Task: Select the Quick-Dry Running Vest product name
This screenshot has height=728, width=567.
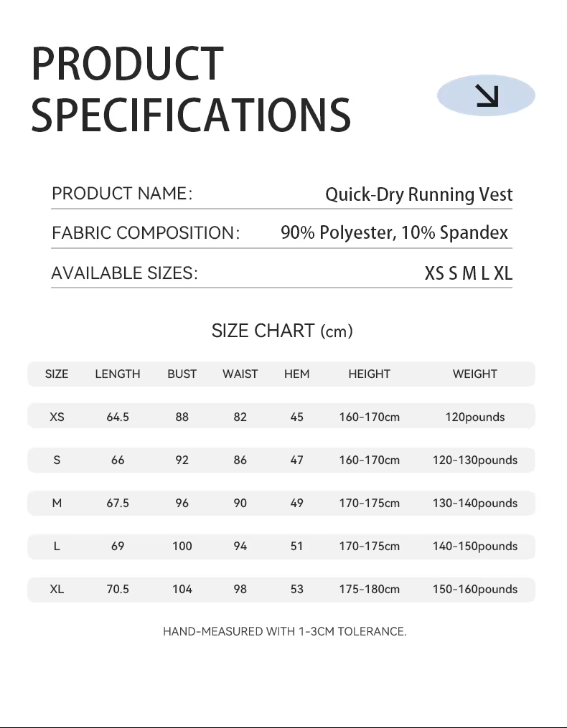Action: pyautogui.click(x=419, y=194)
